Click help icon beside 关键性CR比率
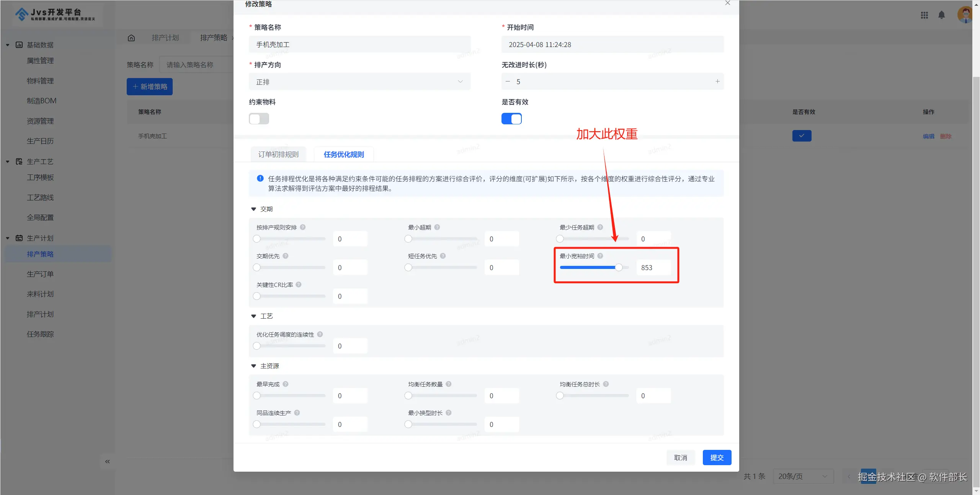This screenshot has width=980, height=495. [x=299, y=285]
